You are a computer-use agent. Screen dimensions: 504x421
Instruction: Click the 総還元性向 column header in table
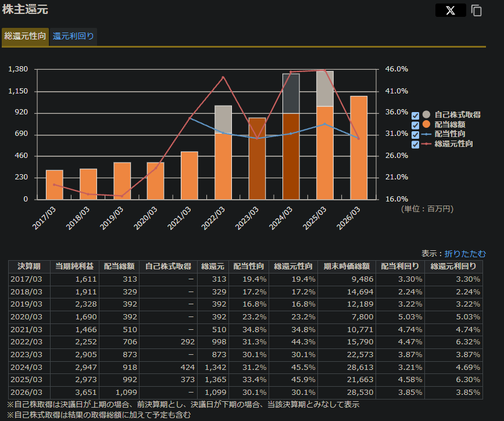293,267
